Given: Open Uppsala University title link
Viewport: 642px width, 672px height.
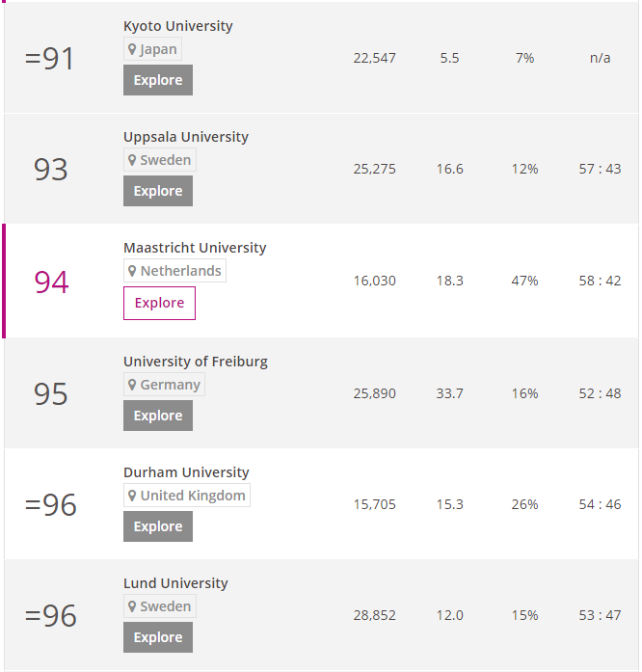Looking at the screenshot, I should (x=186, y=137).
